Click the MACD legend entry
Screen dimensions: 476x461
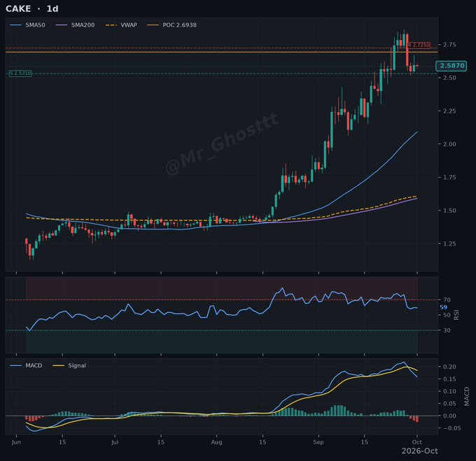(x=26, y=365)
